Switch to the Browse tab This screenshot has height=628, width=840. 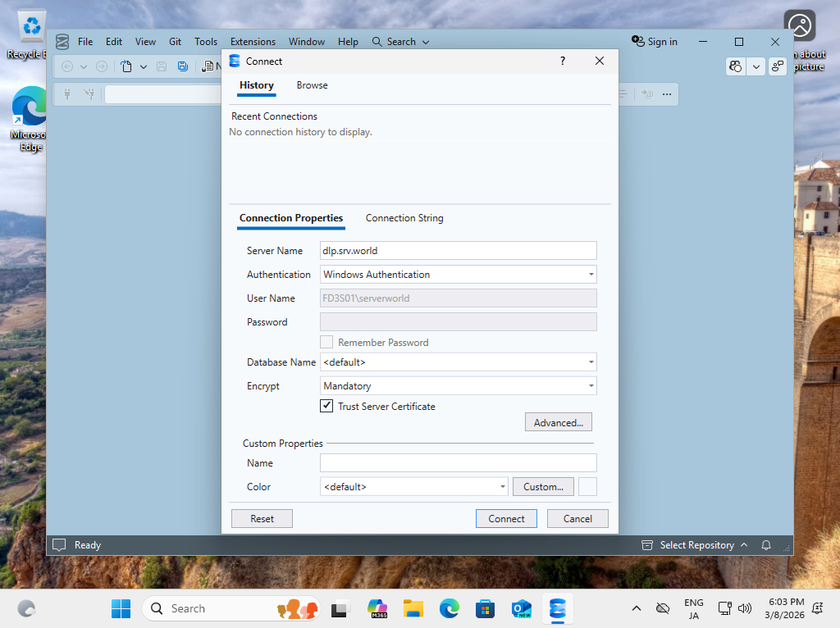coord(312,85)
